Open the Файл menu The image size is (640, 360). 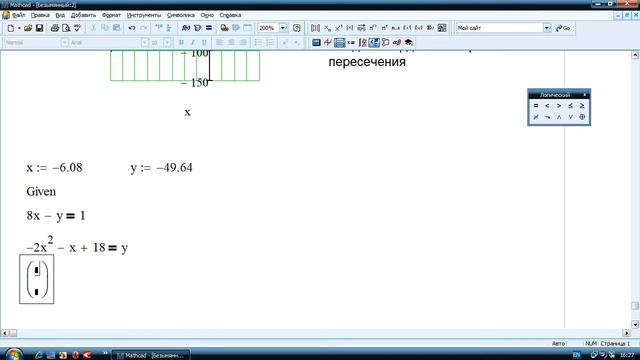pyautogui.click(x=19, y=15)
